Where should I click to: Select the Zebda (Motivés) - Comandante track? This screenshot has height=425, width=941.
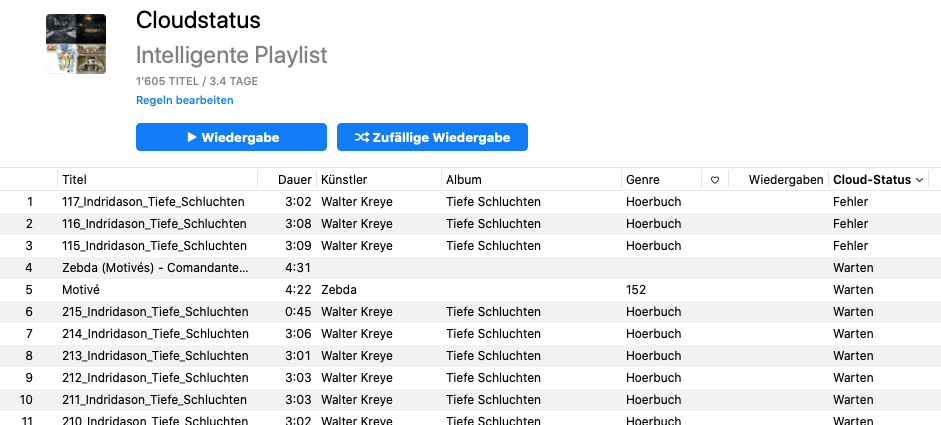click(x=154, y=268)
